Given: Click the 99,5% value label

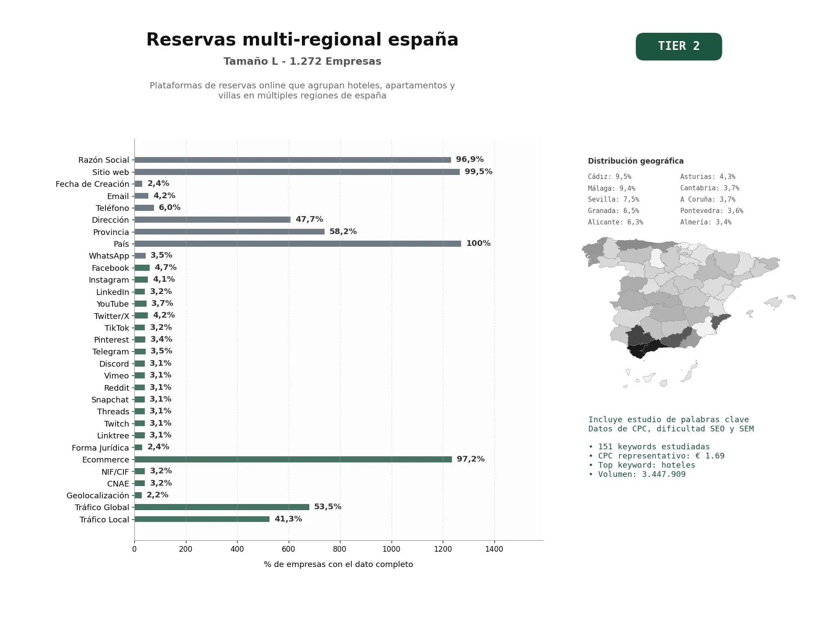Looking at the screenshot, I should (479, 171).
